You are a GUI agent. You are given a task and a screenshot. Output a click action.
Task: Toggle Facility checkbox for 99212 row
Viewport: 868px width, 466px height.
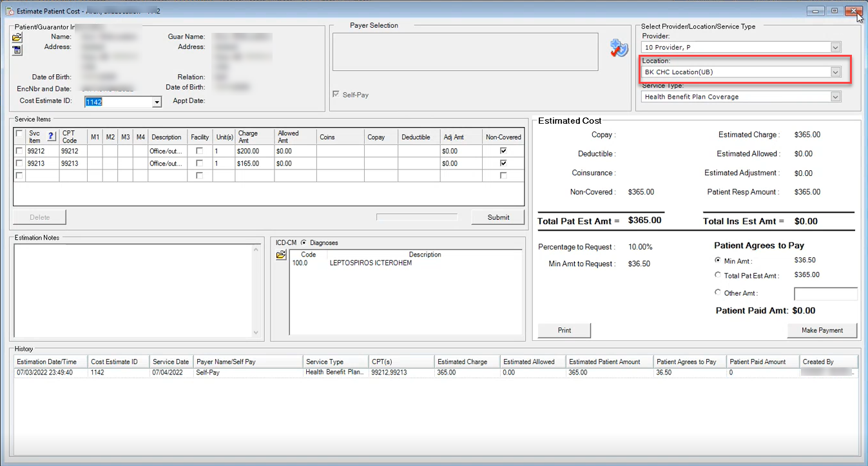(x=200, y=151)
